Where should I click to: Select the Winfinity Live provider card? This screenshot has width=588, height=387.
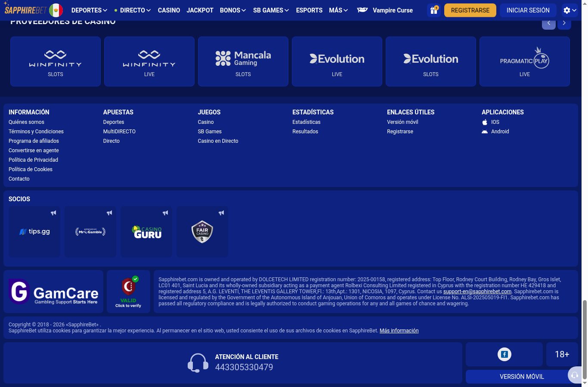click(149, 61)
